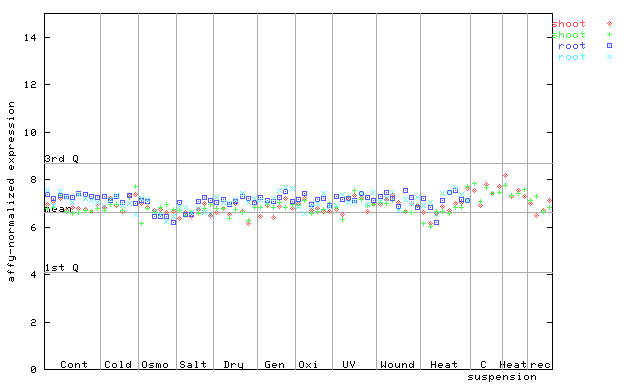Screen dimensions: 640x384
Task: Click the blue root square legend marker
Action: pos(609,46)
